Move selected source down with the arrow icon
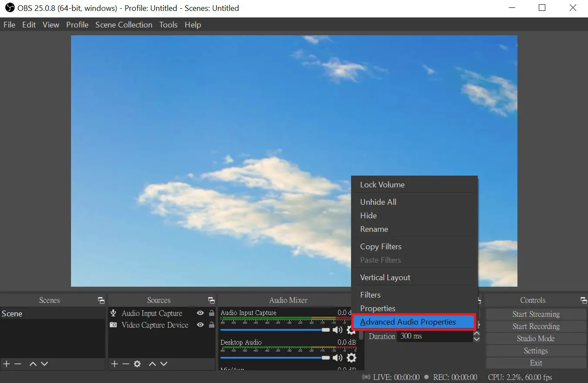This screenshot has width=588, height=383. pos(164,364)
